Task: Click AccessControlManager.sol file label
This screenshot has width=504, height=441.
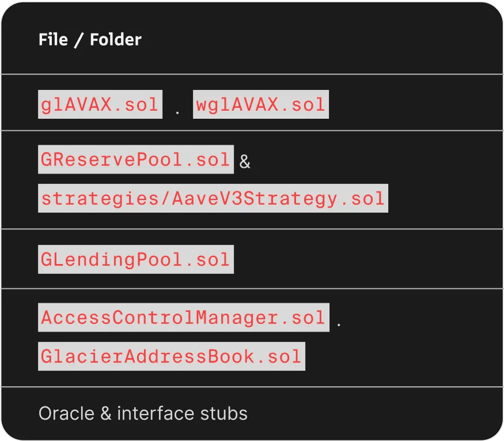Action: tap(184, 318)
